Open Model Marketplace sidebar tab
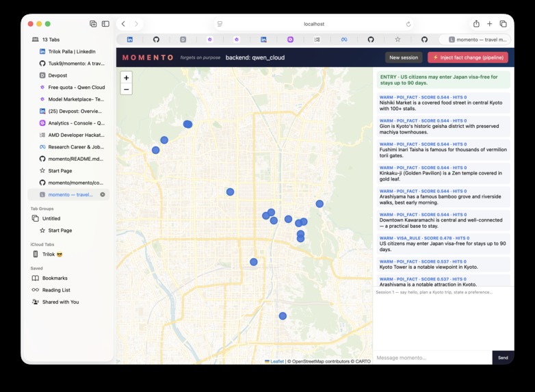 [68, 99]
